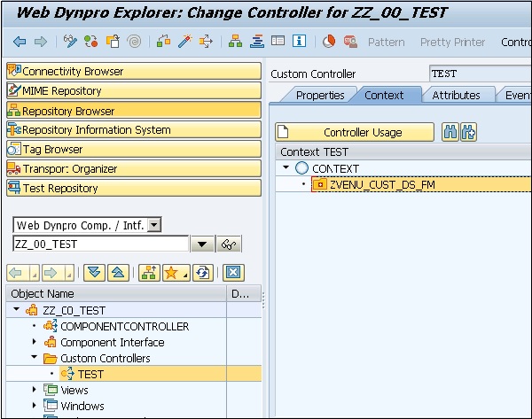The image size is (532, 419).
Task: Click the Find Next binoculars icon
Action: pyautogui.click(x=468, y=132)
